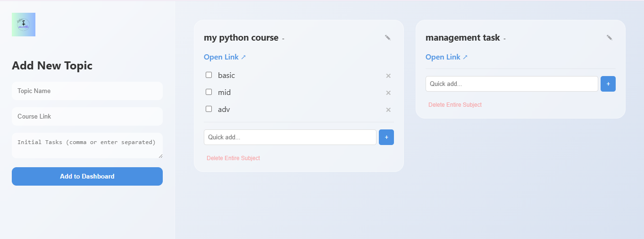Viewport: 644px width, 239px height.
Task: Check the adv task checkbox
Action: (209, 109)
